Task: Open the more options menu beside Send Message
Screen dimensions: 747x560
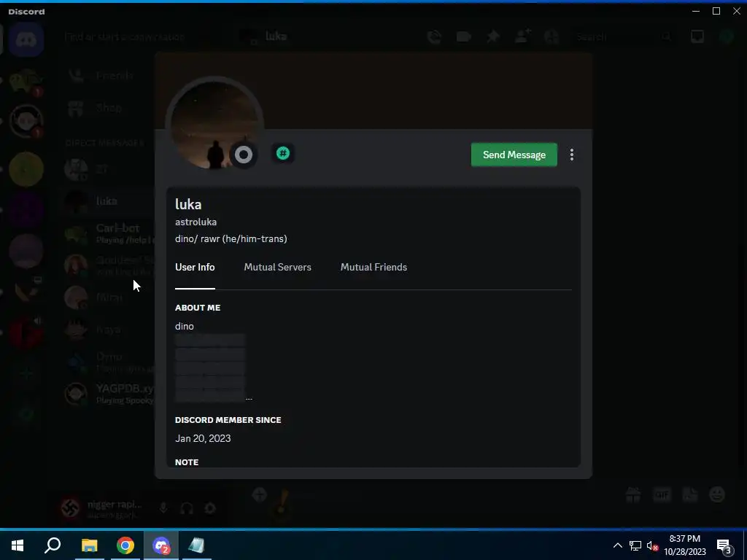Action: coord(572,155)
